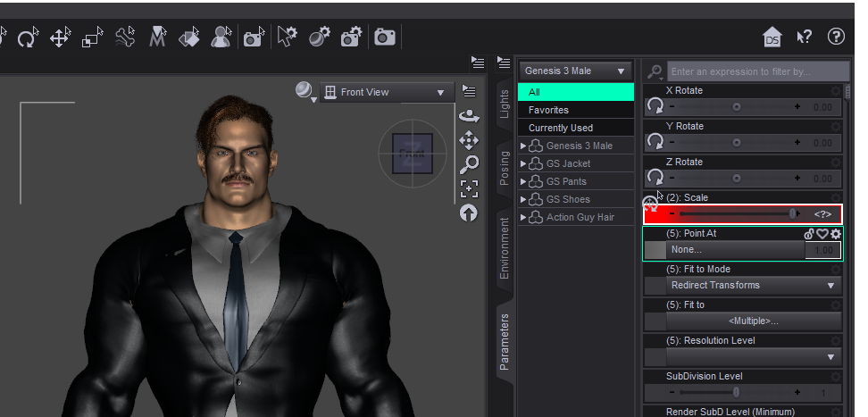Viewport: 868px width, 417px height.
Task: Select the Active Pose bone tool
Action: 125,38
